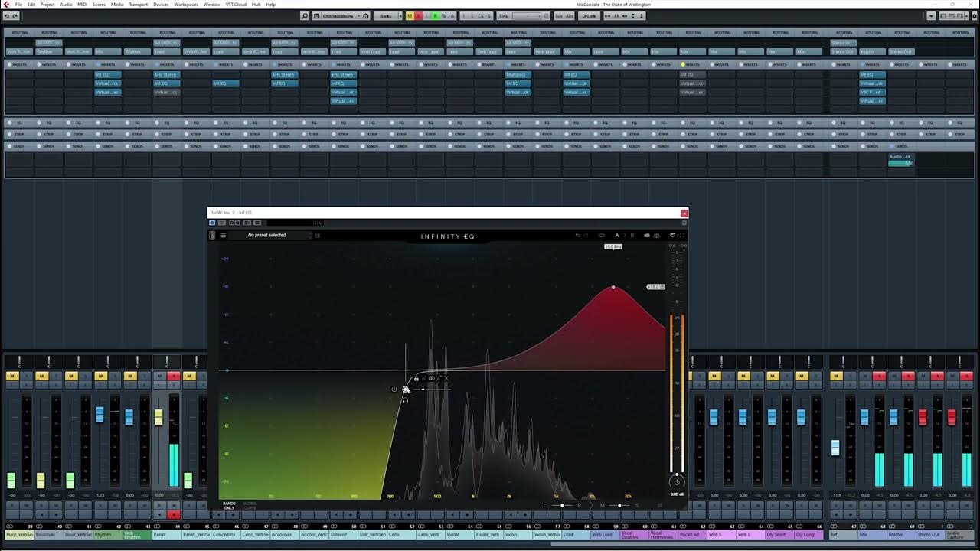Open the VBC insert on the master channel
Viewport: 980px width, 551px height.
871,92
